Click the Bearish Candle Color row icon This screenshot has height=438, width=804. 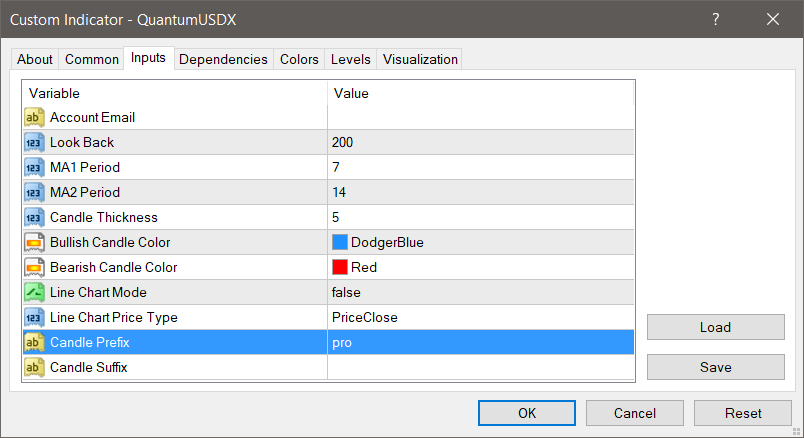pos(33,267)
